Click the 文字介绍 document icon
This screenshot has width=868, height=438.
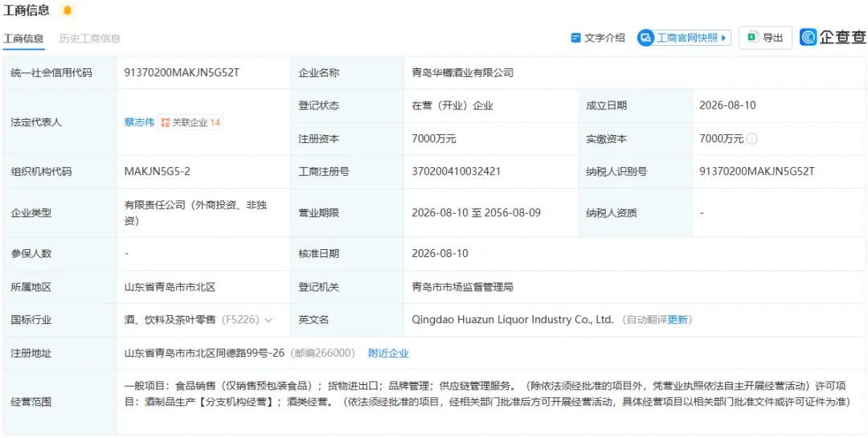(x=575, y=38)
